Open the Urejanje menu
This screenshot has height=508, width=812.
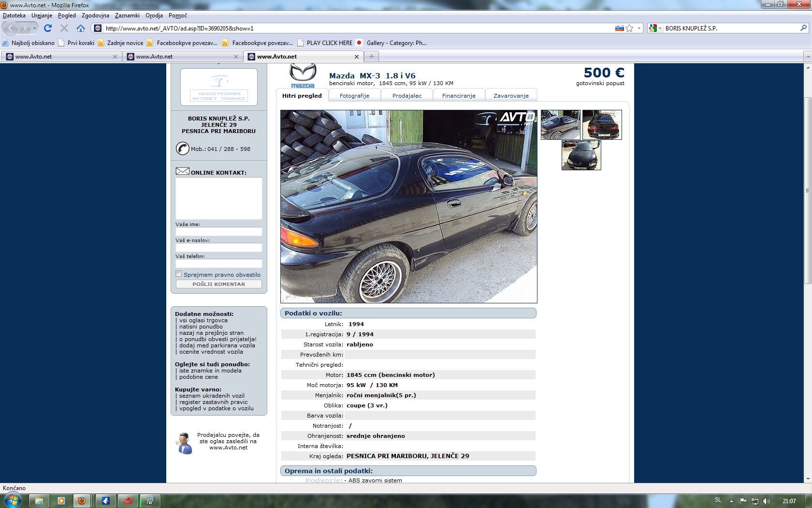(x=42, y=15)
